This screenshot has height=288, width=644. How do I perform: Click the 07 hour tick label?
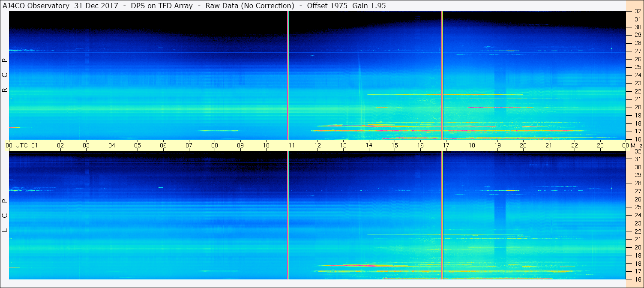[189, 145]
